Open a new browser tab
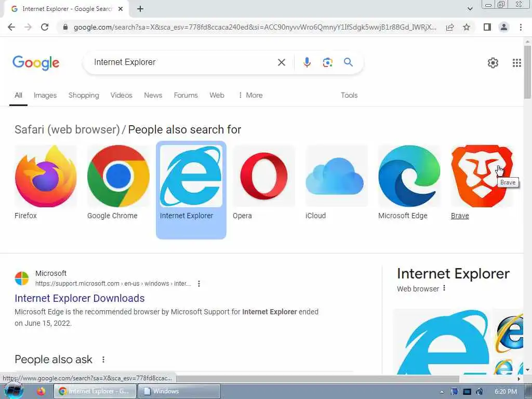Image resolution: width=532 pixels, height=399 pixels. (140, 9)
